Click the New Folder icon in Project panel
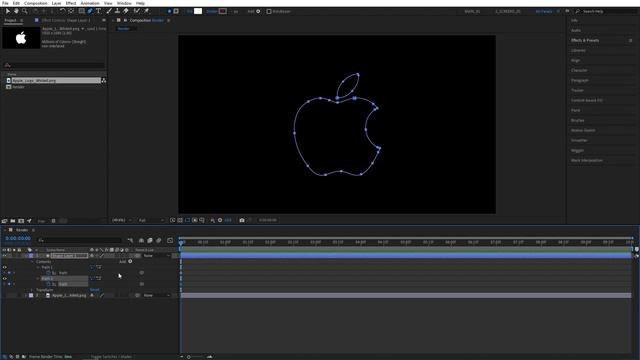Screen dimensions: 640x360 coord(13,221)
